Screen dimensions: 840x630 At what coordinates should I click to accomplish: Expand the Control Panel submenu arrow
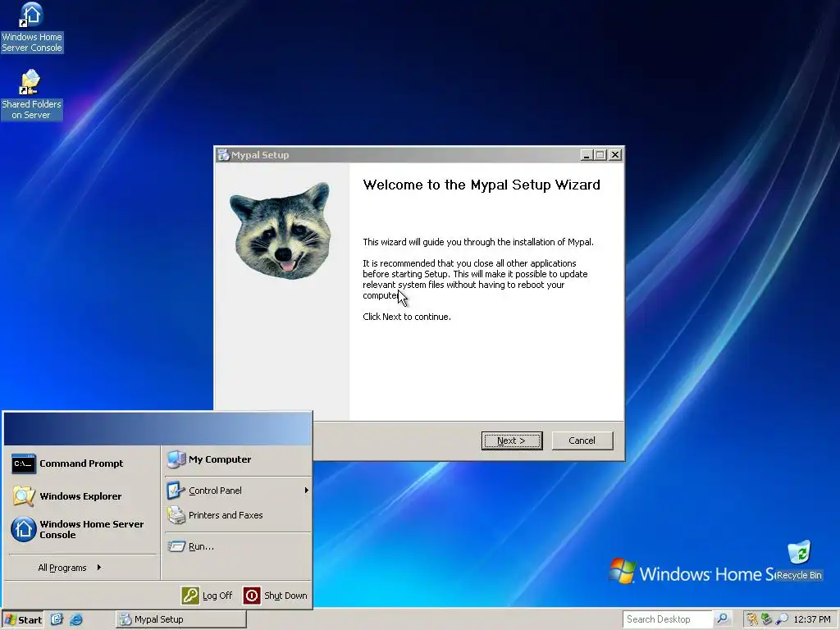[x=307, y=491]
